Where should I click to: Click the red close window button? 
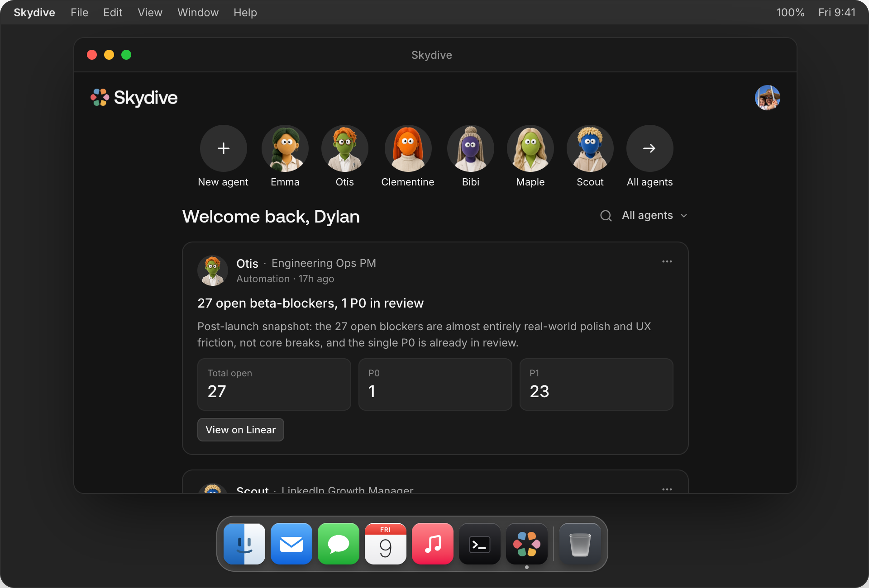[92, 55]
